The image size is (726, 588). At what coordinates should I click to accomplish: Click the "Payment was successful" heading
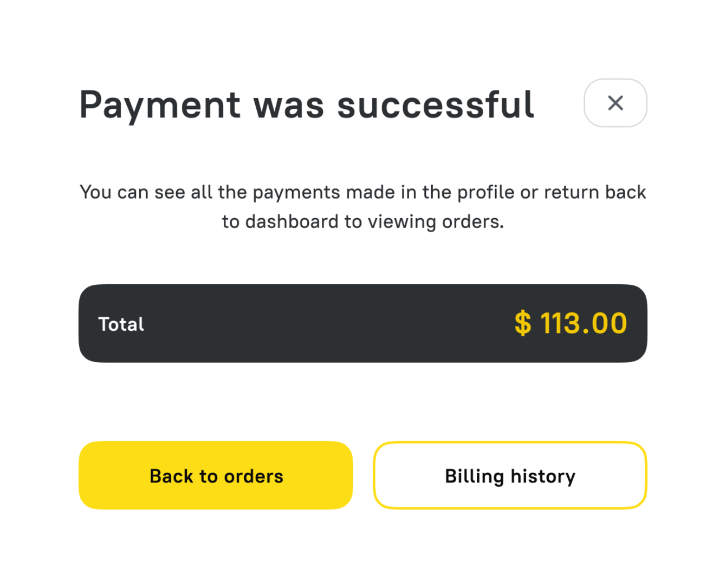pyautogui.click(x=307, y=104)
